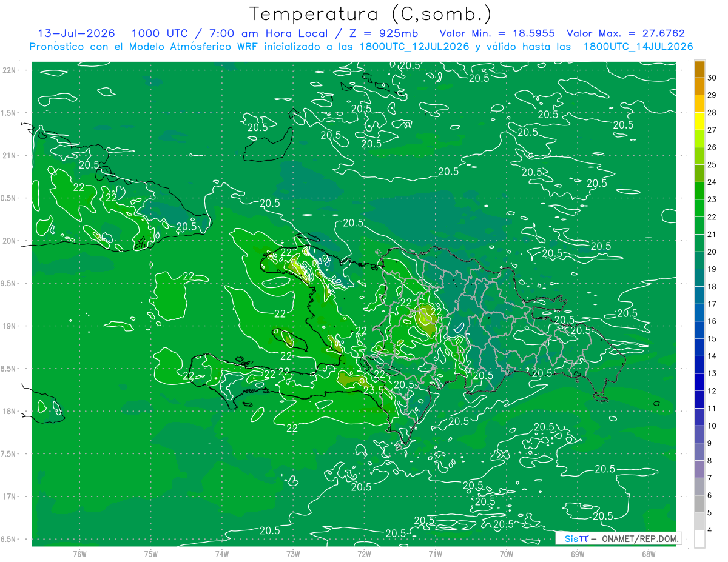The width and height of the screenshot is (728, 562).
Task: Click the "8.5N" latitude axis label
Action: pos(9,369)
